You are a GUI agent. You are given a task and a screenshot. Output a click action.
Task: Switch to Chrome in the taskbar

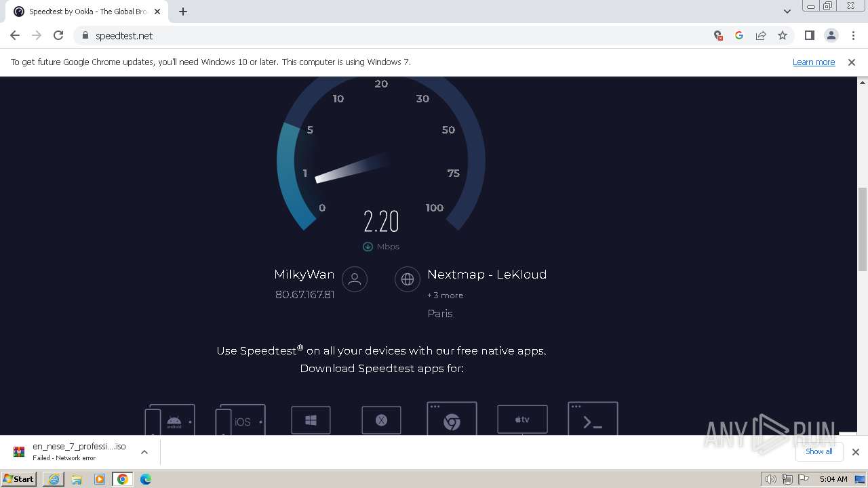pos(123,479)
